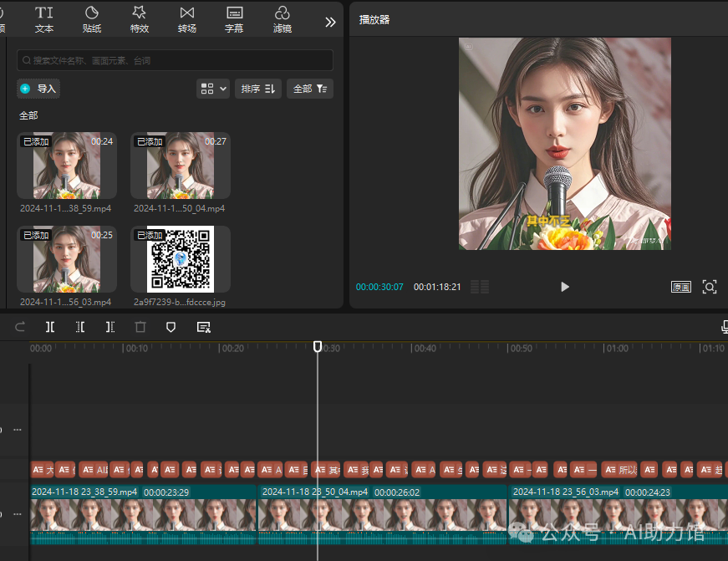
Task: Open the 特效 effects tab
Action: [140, 19]
